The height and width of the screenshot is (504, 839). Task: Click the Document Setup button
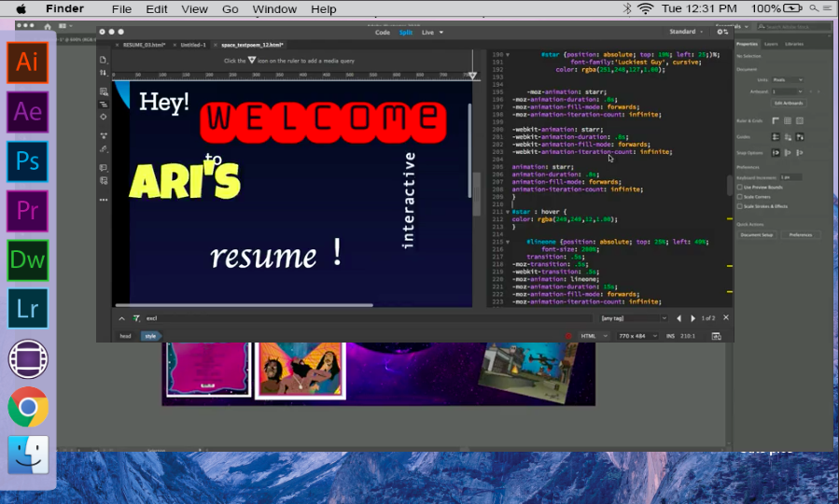pos(757,235)
